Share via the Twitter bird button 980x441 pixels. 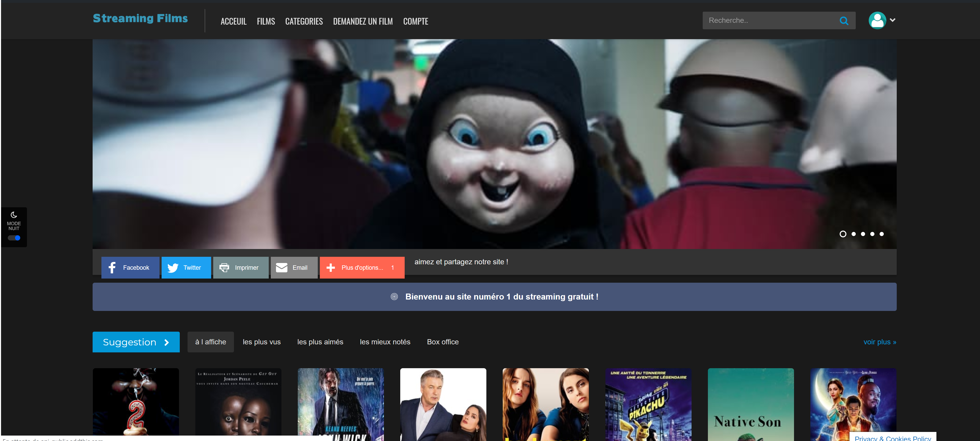[186, 268]
